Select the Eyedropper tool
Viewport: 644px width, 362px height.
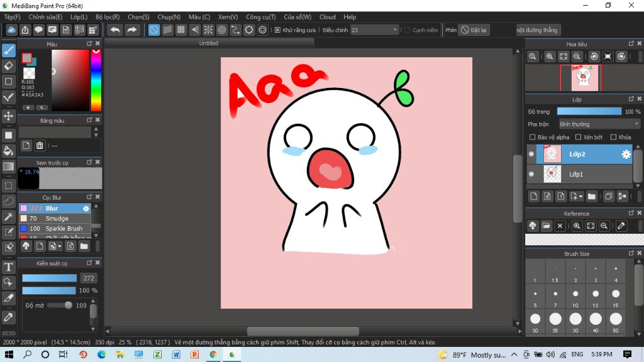click(9, 317)
